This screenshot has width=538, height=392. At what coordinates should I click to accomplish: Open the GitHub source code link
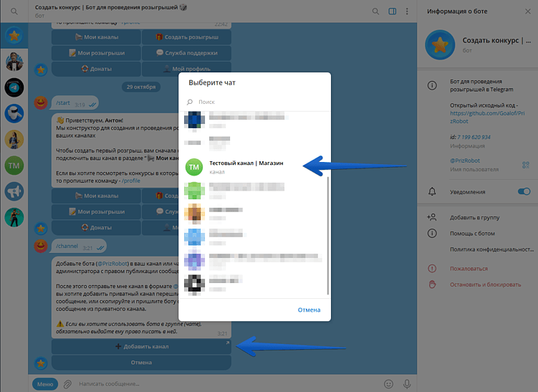coord(487,117)
